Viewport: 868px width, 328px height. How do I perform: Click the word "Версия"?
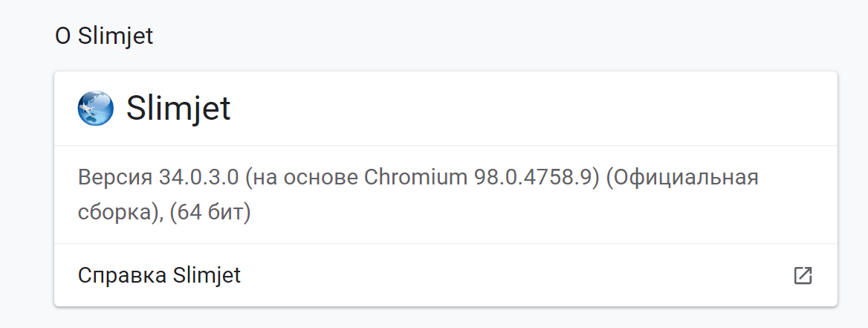pyautogui.click(x=114, y=179)
